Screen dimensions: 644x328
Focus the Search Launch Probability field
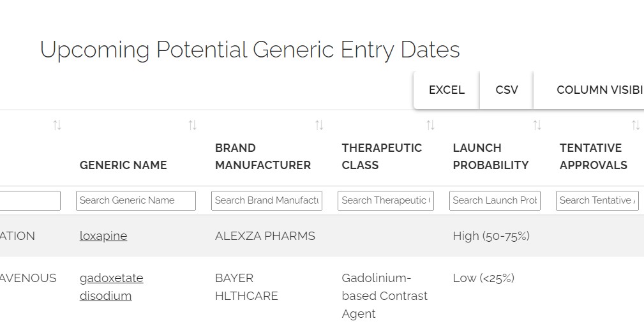click(495, 200)
